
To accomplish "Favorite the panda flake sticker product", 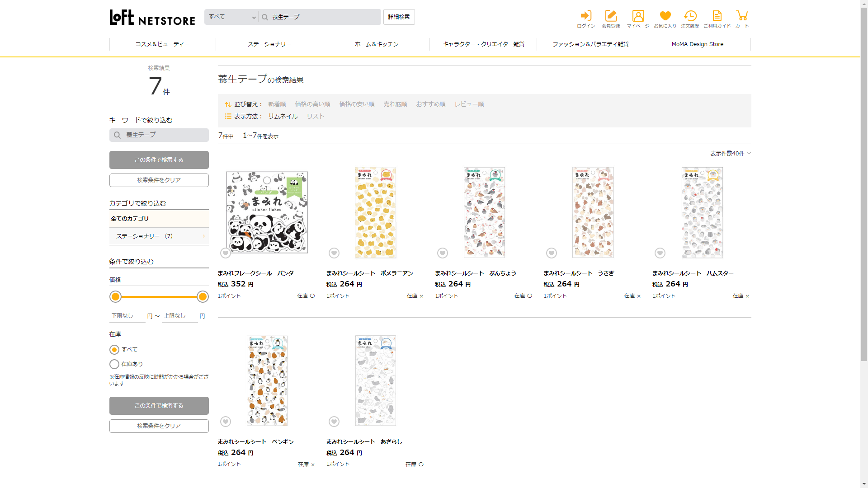I will click(226, 253).
